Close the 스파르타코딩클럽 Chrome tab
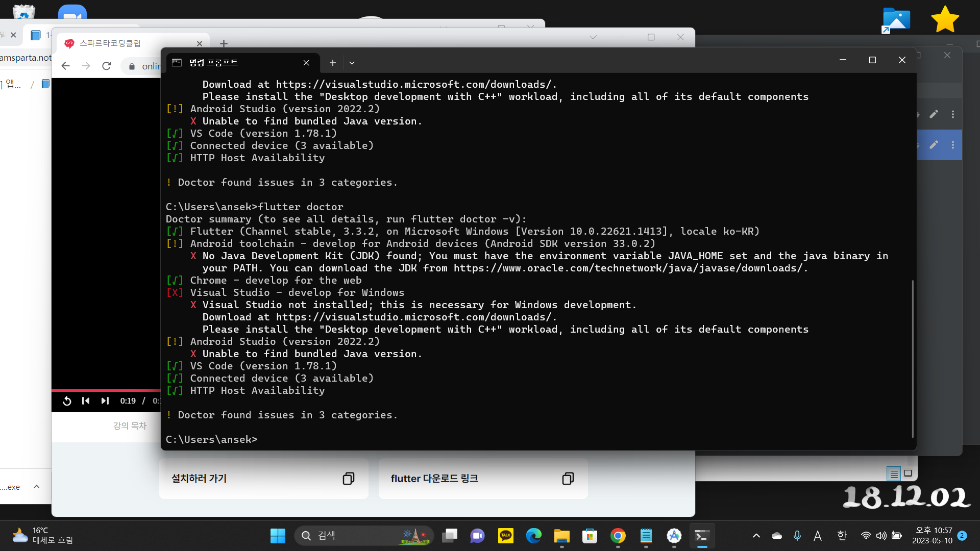This screenshot has width=980, height=551. coord(200,44)
